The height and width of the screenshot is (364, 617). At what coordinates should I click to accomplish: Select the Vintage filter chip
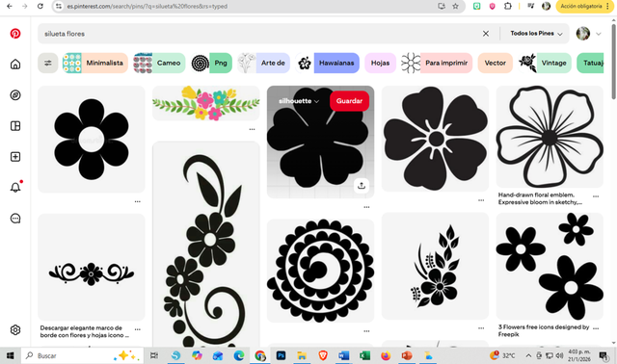545,63
